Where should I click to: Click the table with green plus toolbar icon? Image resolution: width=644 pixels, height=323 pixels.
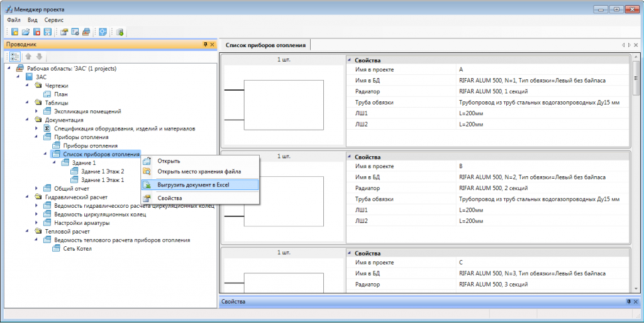click(120, 31)
